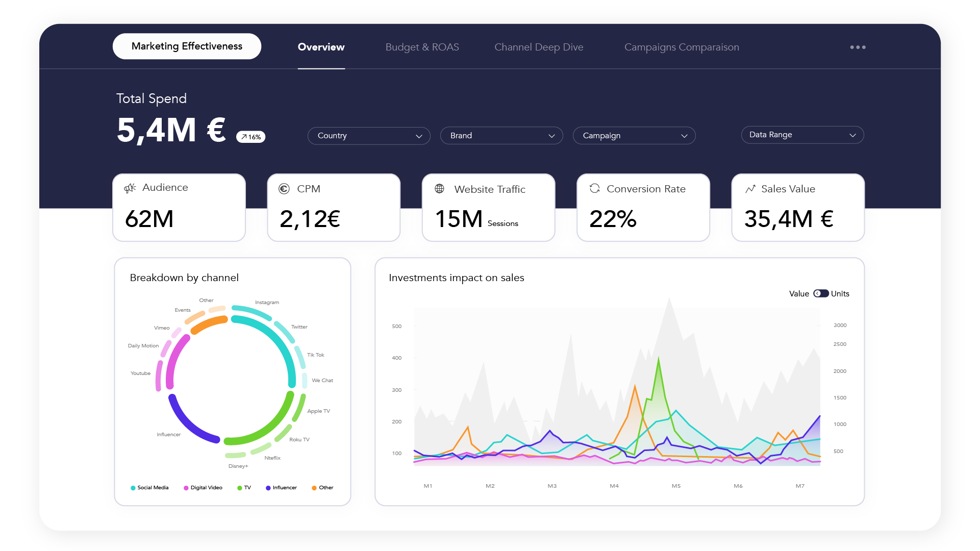Click the Events channel label
Viewport: 980px width, 551px height.
pyautogui.click(x=183, y=310)
